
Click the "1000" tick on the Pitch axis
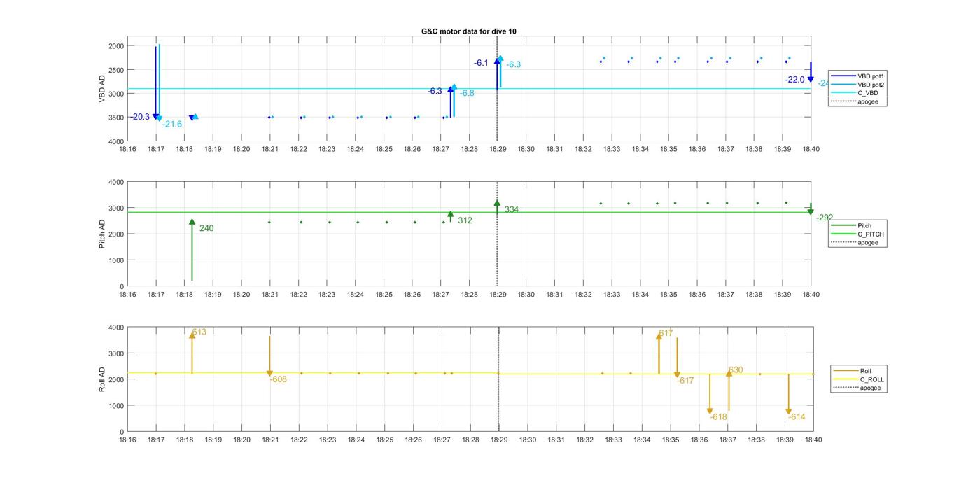pos(116,260)
